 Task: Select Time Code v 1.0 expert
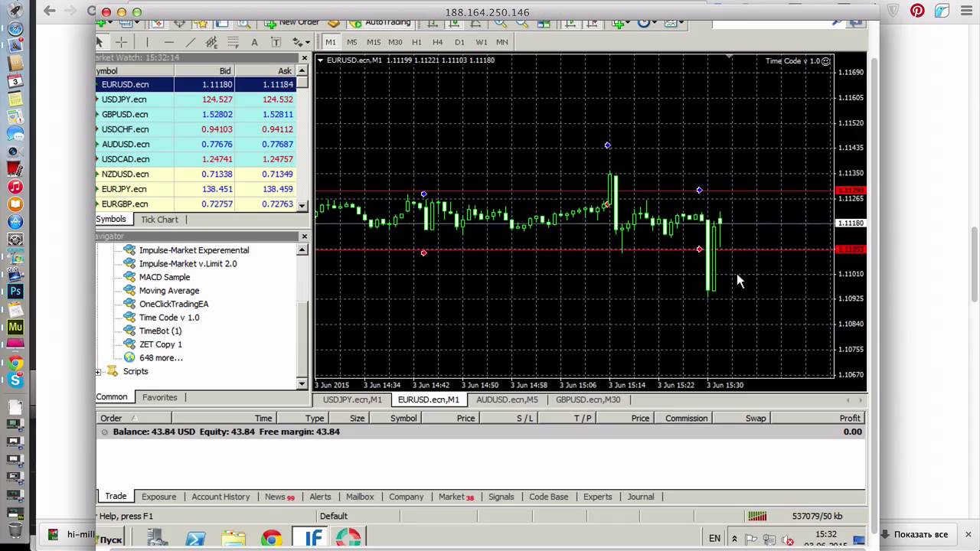coord(168,318)
